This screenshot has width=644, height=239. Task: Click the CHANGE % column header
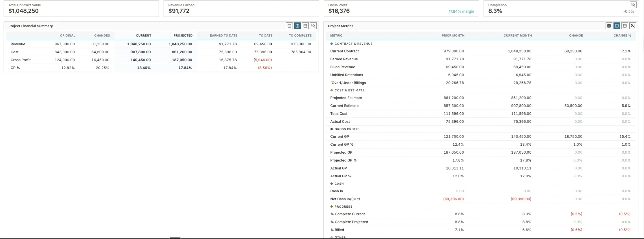coord(622,35)
